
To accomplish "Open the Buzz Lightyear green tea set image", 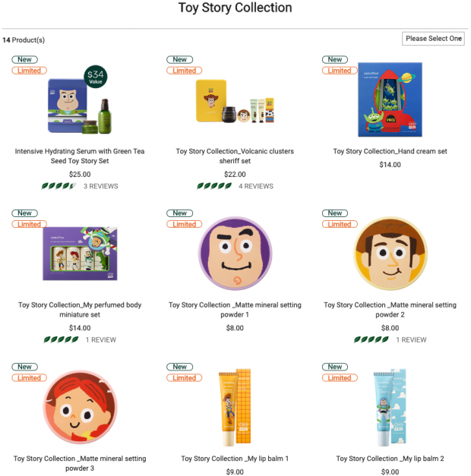I will (80, 104).
